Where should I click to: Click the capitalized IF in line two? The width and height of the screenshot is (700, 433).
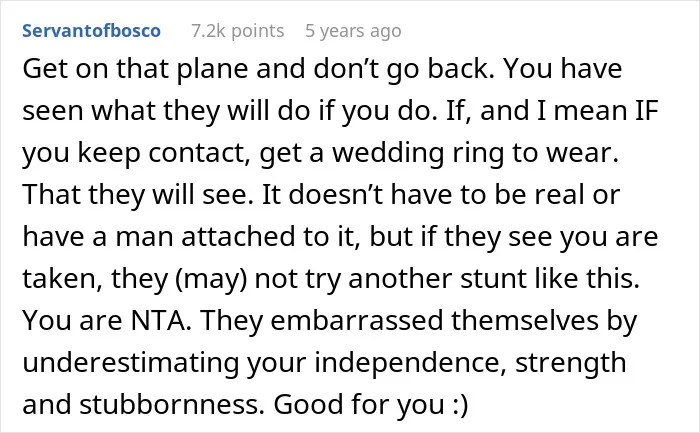click(646, 111)
